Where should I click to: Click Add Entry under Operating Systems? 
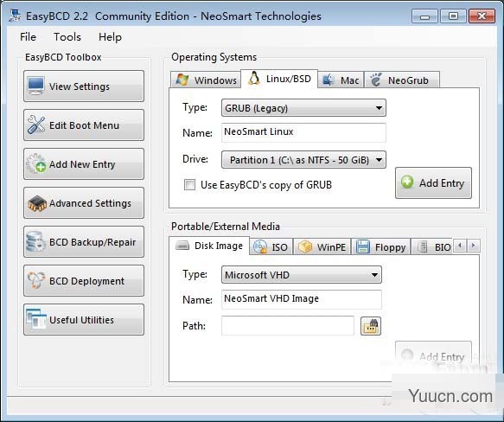(434, 182)
